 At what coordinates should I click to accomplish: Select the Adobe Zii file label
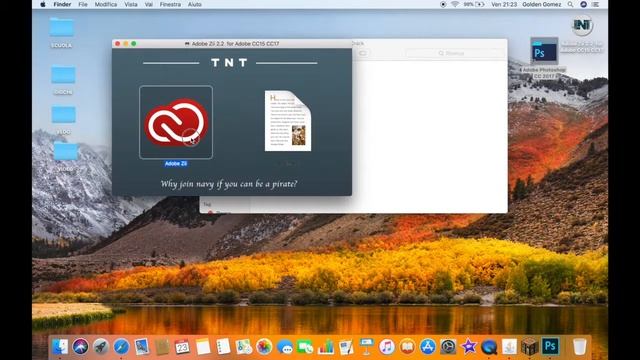[x=176, y=164]
